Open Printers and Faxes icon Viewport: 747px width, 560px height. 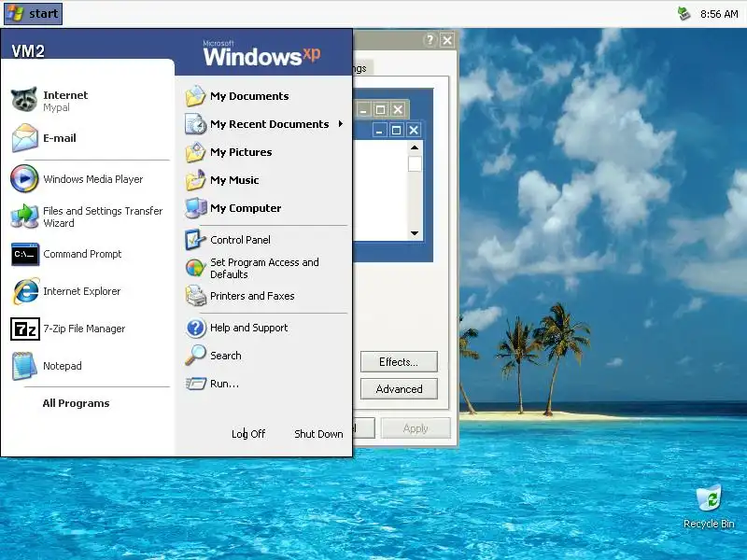[195, 296]
